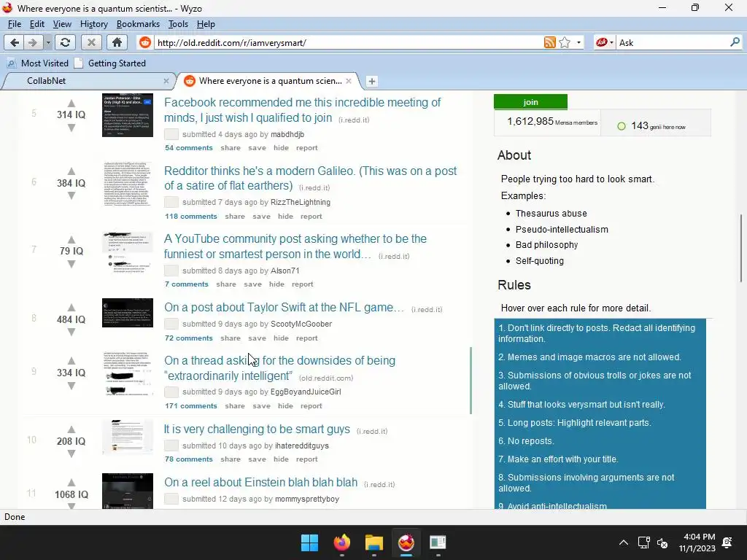Image resolution: width=747 pixels, height=560 pixels.
Task: Open thumbnail of Facebook recommended post
Action: [x=128, y=115]
